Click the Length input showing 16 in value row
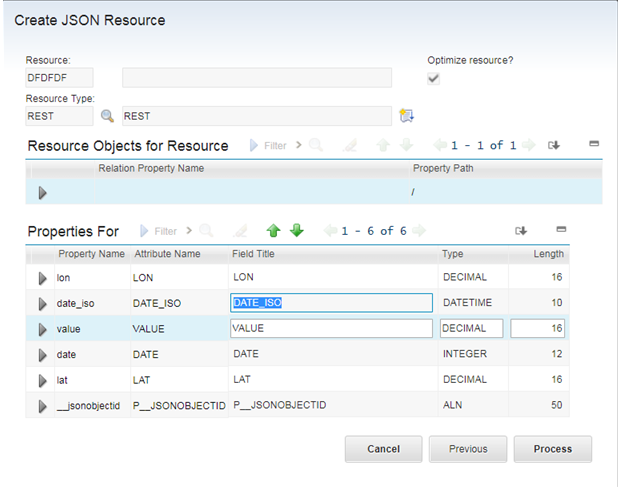618x487 pixels. tap(538, 328)
